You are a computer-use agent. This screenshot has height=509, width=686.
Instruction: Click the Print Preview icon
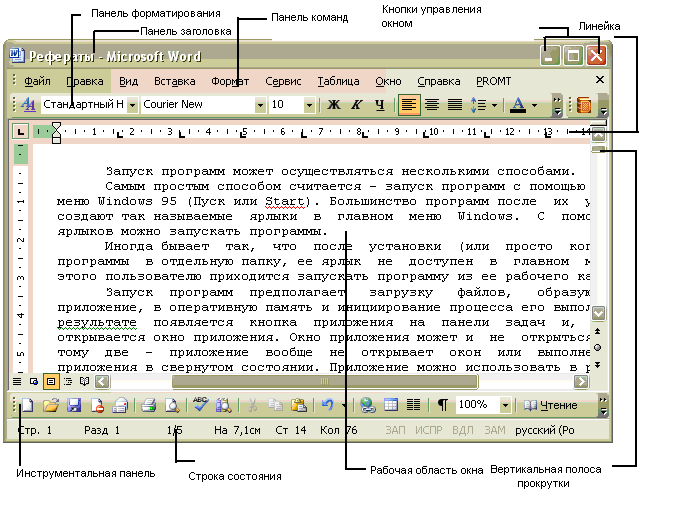[172, 405]
